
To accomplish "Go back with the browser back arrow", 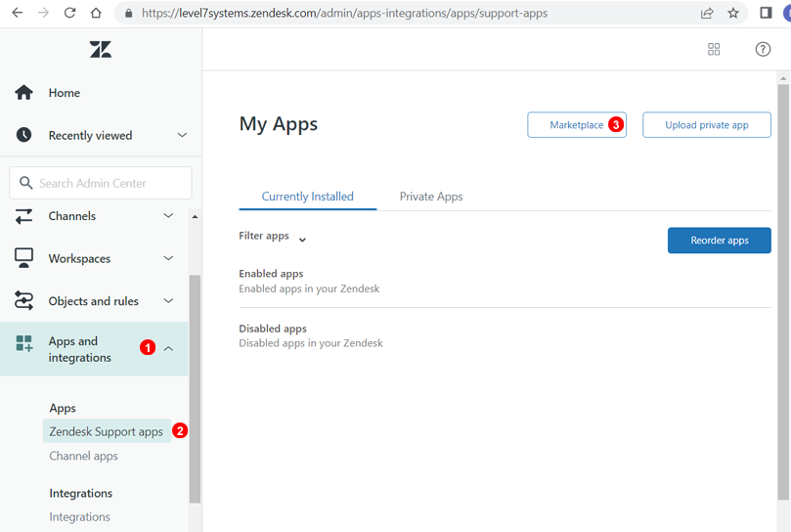I will [x=18, y=13].
